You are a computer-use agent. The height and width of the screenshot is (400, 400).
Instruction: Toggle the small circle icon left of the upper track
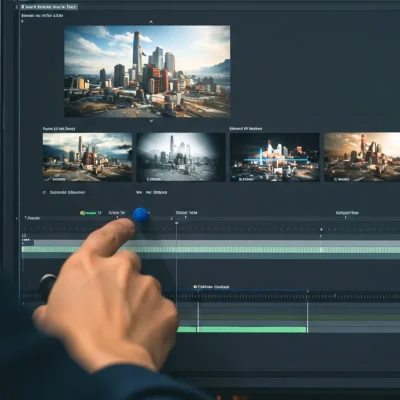tap(24, 235)
